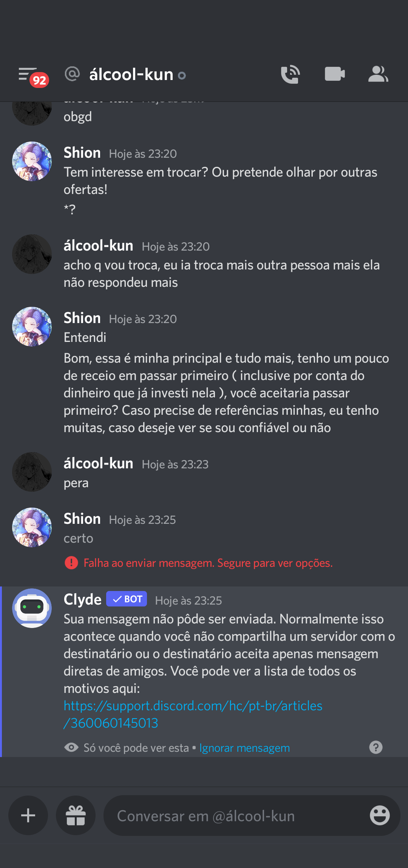Tap the question mark help icon
The width and height of the screenshot is (408, 868).
[376, 747]
